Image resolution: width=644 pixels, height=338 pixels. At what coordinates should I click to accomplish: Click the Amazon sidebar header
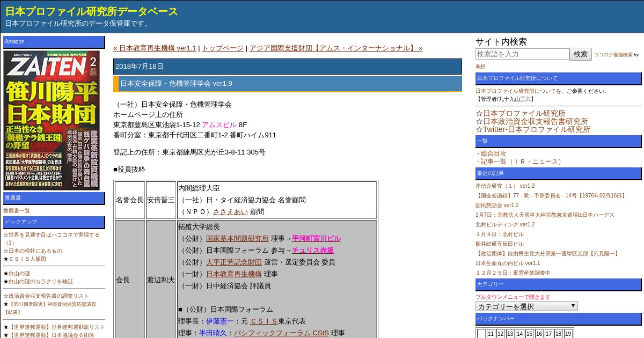[x=54, y=42]
